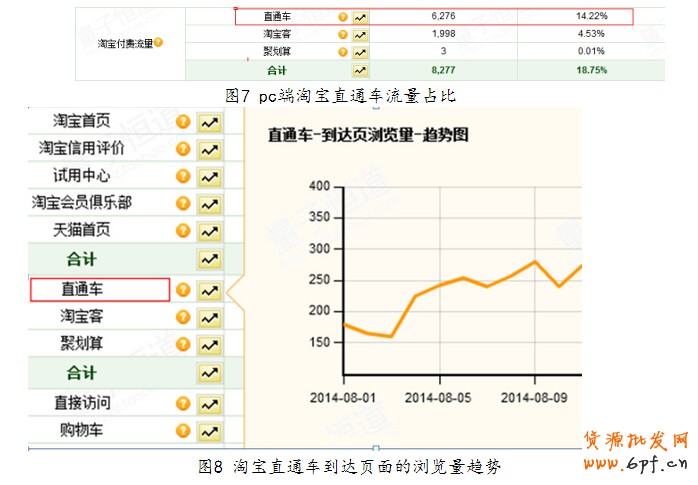698x485 pixels.
Task: Click the help icon next to 直接访问
Action: click(x=183, y=404)
